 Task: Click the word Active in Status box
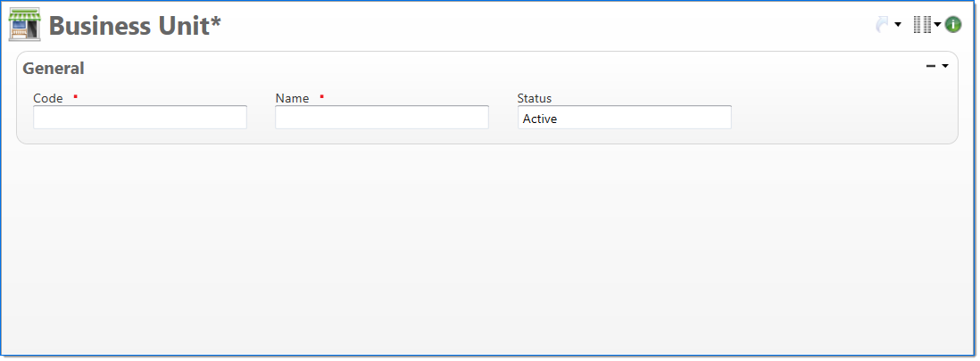(540, 119)
